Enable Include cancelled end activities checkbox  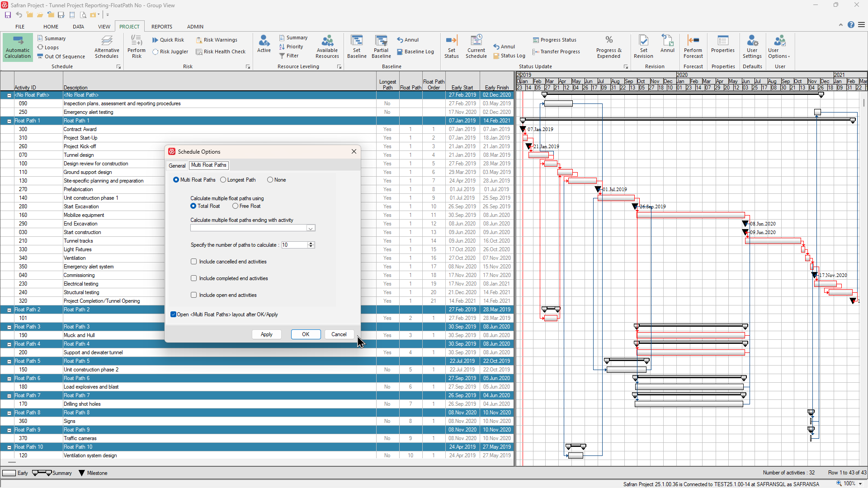click(x=194, y=262)
